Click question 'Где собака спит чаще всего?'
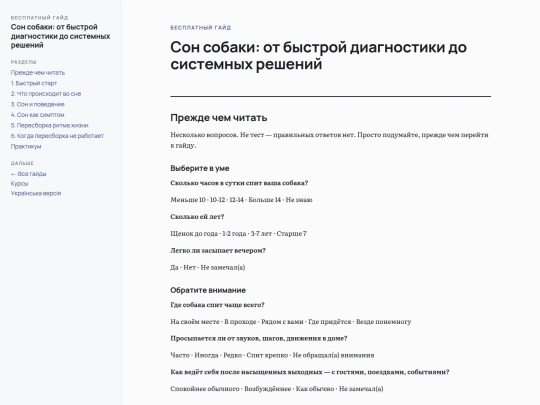Viewport: 540px width, 405px height. point(217,305)
